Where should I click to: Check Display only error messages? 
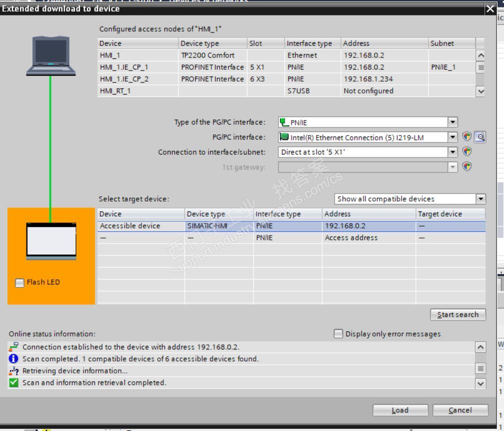click(x=338, y=333)
